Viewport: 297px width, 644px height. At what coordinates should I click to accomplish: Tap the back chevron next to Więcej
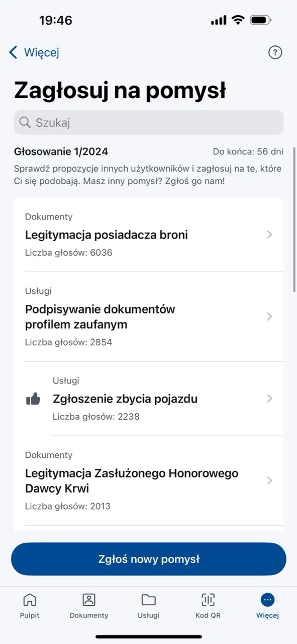pyautogui.click(x=13, y=52)
